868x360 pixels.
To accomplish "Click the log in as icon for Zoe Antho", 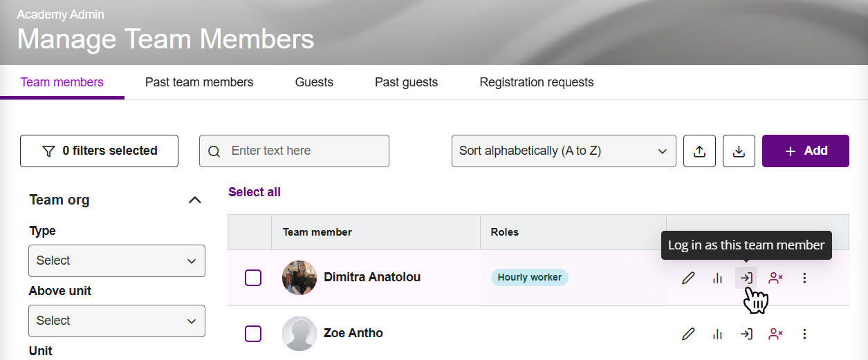I will pos(746,334).
